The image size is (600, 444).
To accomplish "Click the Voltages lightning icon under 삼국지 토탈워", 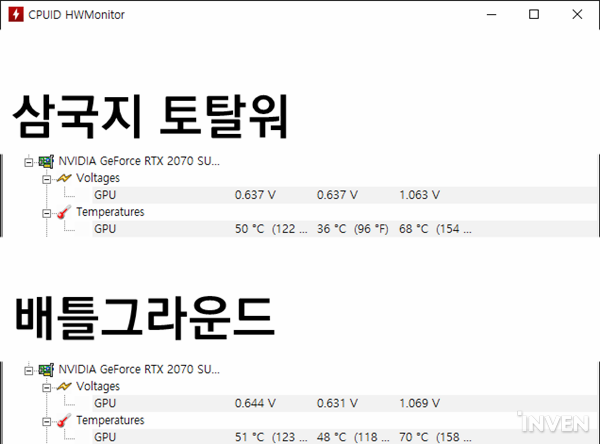I will pyautogui.click(x=64, y=178).
